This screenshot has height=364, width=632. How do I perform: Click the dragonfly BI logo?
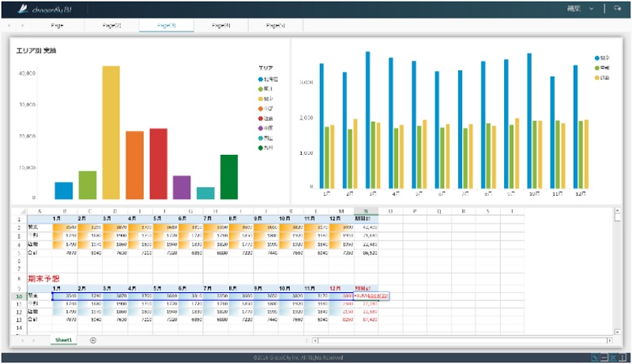pos(45,9)
